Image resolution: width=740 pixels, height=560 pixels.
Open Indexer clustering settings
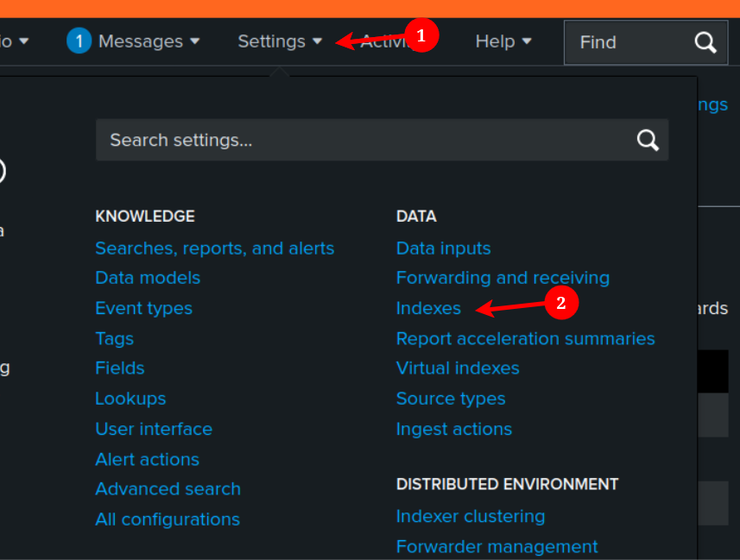(471, 516)
